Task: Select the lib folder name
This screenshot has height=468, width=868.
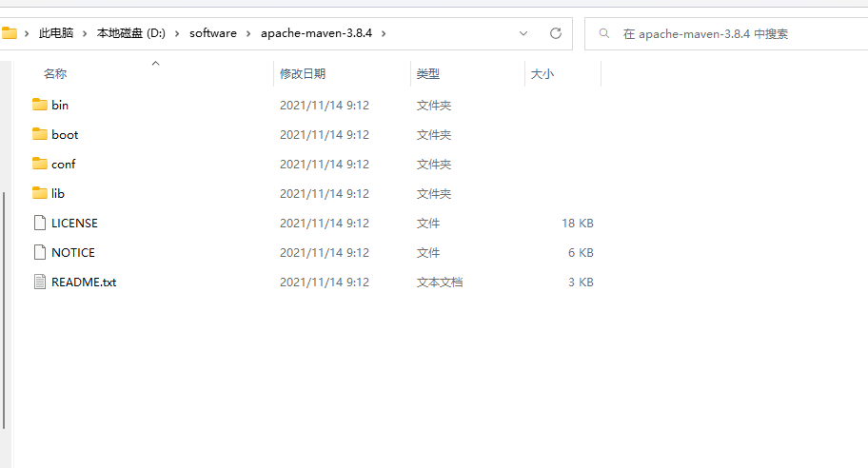Action: [57, 194]
